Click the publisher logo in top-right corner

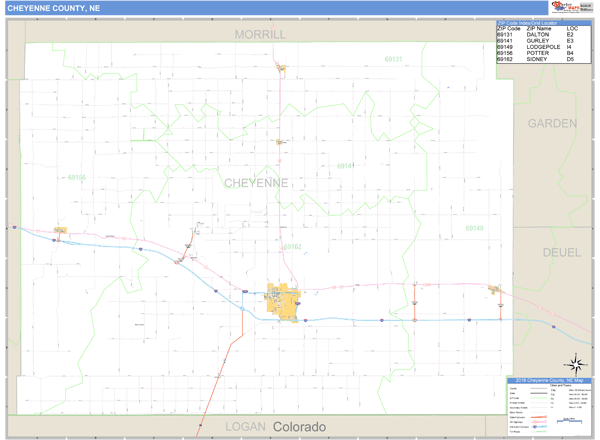pyautogui.click(x=572, y=8)
